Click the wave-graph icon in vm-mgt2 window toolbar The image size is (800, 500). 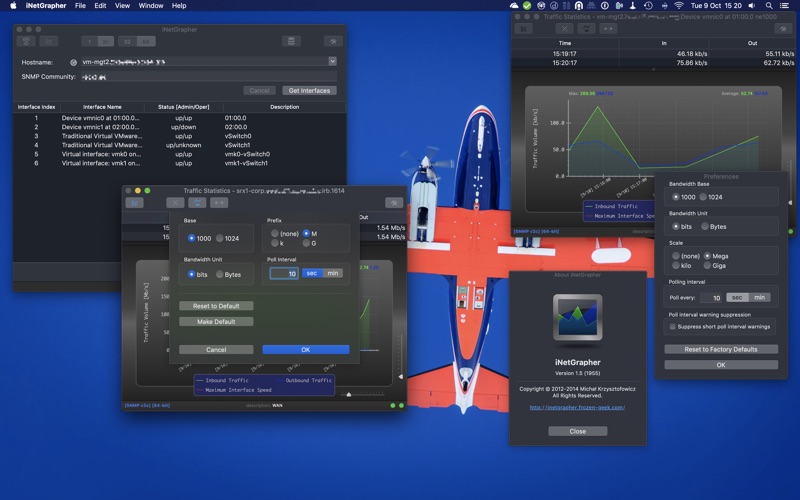(x=586, y=29)
